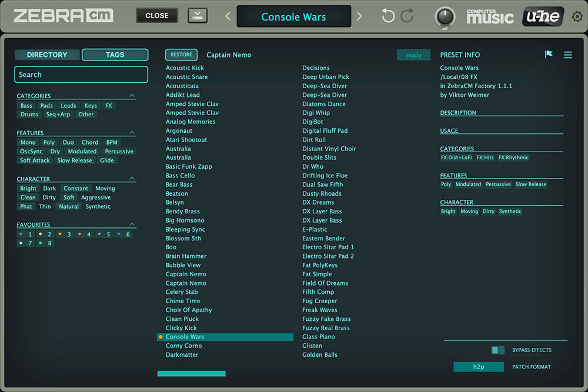
Task: Click the h2p patch format button
Action: [479, 367]
